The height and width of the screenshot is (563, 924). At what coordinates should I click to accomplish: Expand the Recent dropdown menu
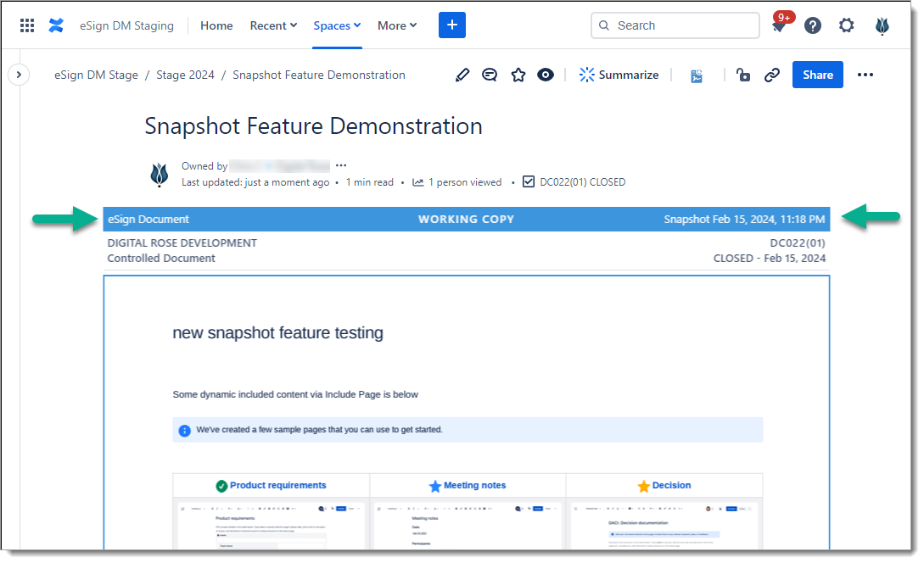click(273, 25)
